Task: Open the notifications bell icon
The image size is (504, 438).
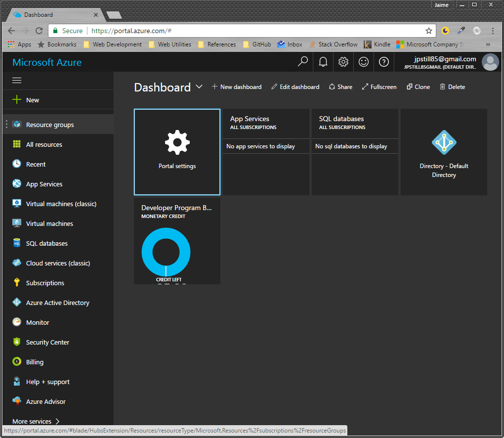Action: pos(323,62)
